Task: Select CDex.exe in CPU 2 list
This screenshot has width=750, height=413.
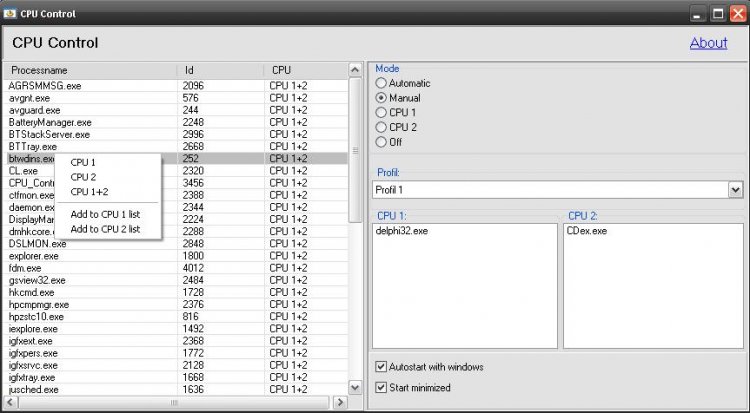Action: (584, 231)
